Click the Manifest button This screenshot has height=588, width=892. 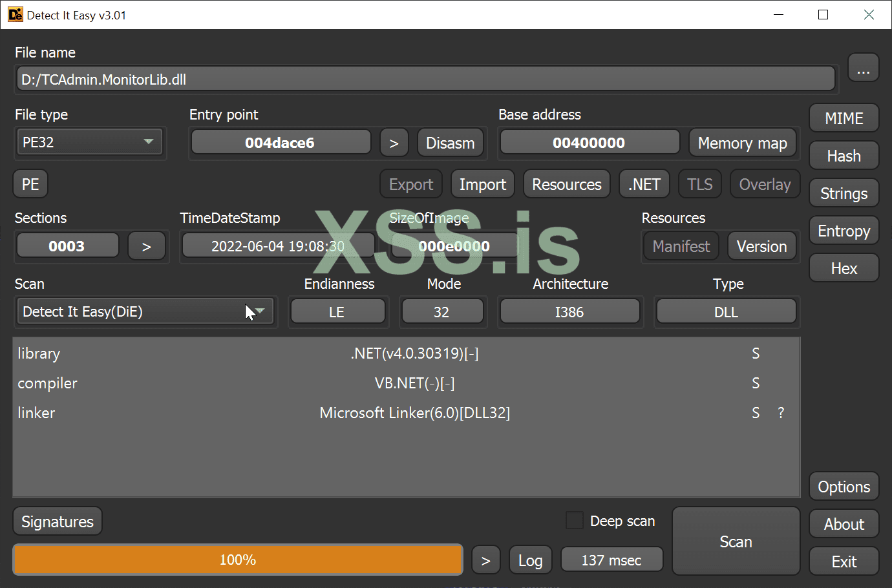[681, 246]
